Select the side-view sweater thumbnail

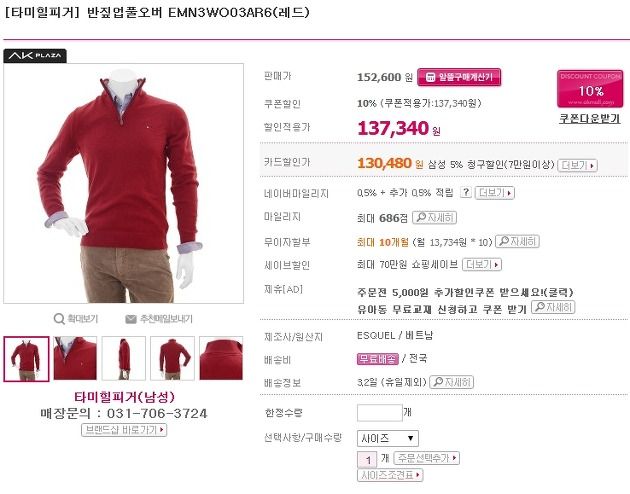(124, 358)
